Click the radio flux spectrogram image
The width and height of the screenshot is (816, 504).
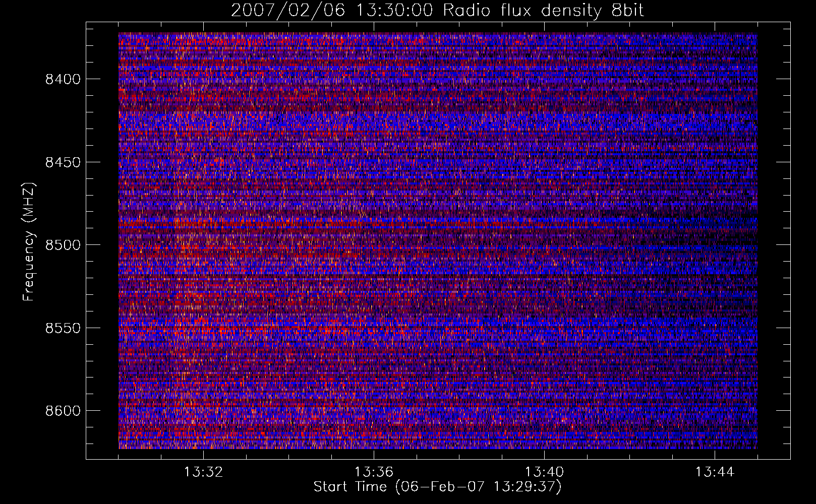[x=438, y=240]
